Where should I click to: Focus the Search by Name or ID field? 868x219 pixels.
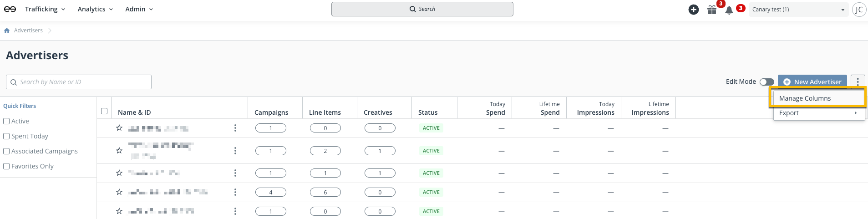[82, 82]
